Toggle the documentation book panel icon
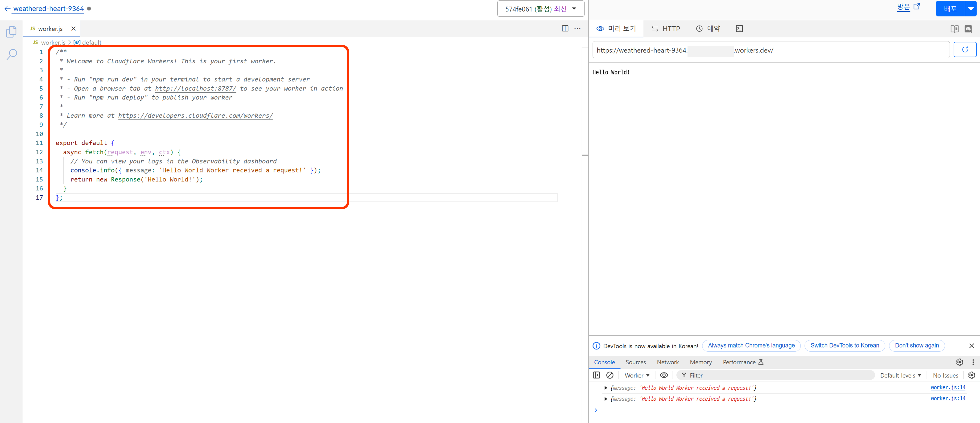This screenshot has height=423, width=980. coord(954,29)
